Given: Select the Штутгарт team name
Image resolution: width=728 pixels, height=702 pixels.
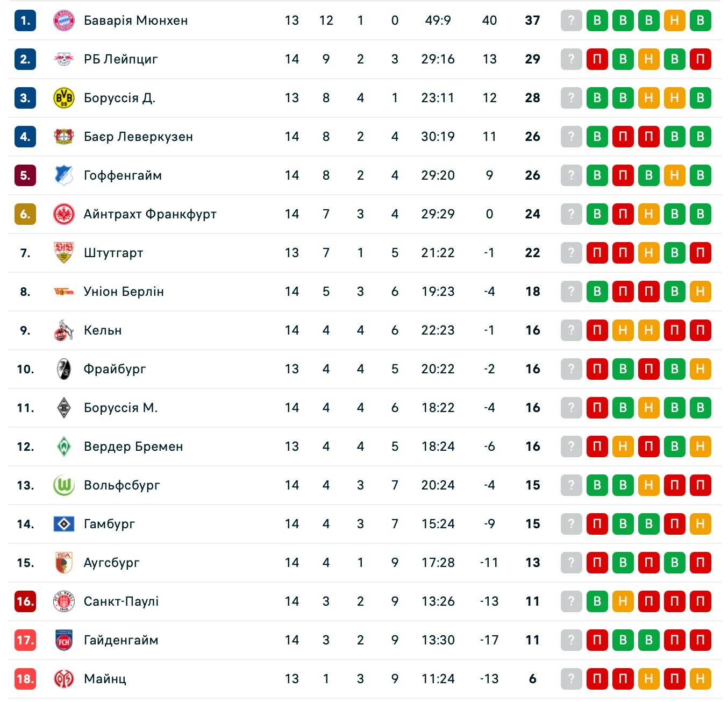Looking at the screenshot, I should [113, 253].
